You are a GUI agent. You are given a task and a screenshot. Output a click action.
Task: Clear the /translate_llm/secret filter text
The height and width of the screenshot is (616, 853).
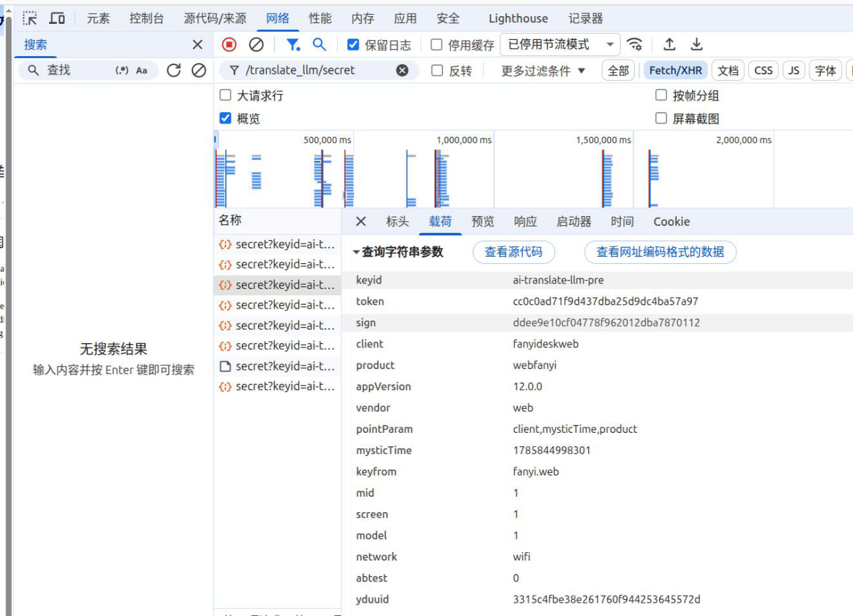[402, 70]
